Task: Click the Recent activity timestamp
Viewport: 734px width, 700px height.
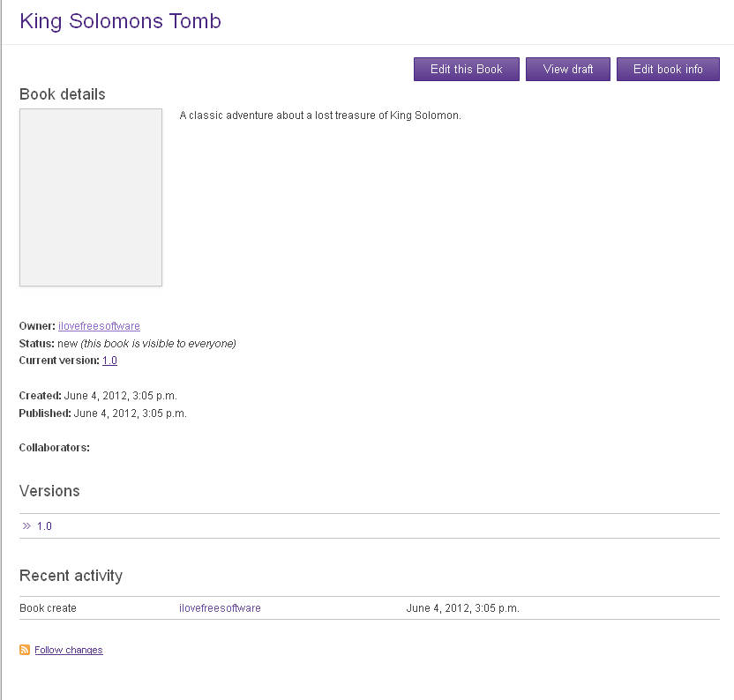Action: 462,608
